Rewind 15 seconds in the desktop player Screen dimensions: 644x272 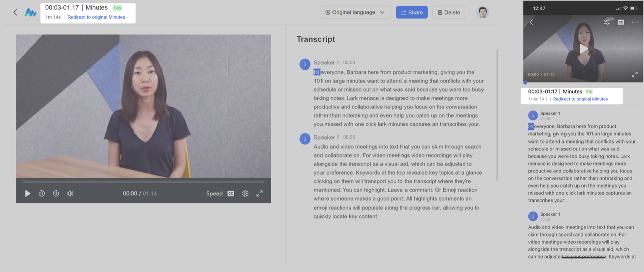pyautogui.click(x=42, y=193)
